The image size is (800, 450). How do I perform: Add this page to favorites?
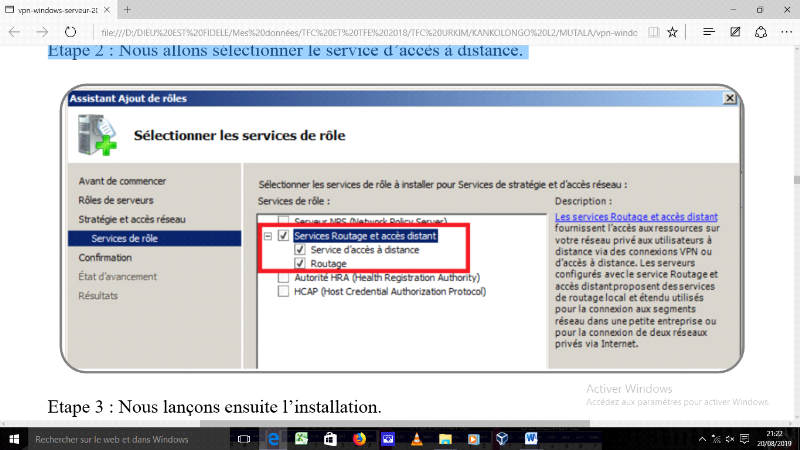coord(672,32)
